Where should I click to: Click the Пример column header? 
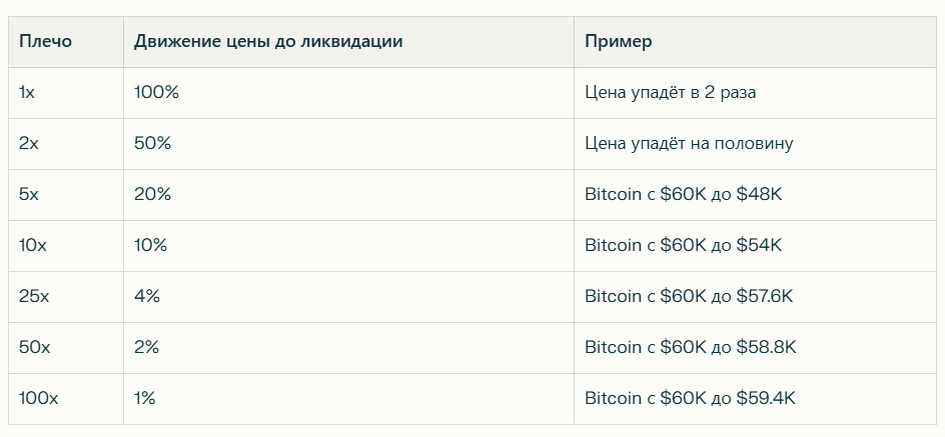[759, 42]
